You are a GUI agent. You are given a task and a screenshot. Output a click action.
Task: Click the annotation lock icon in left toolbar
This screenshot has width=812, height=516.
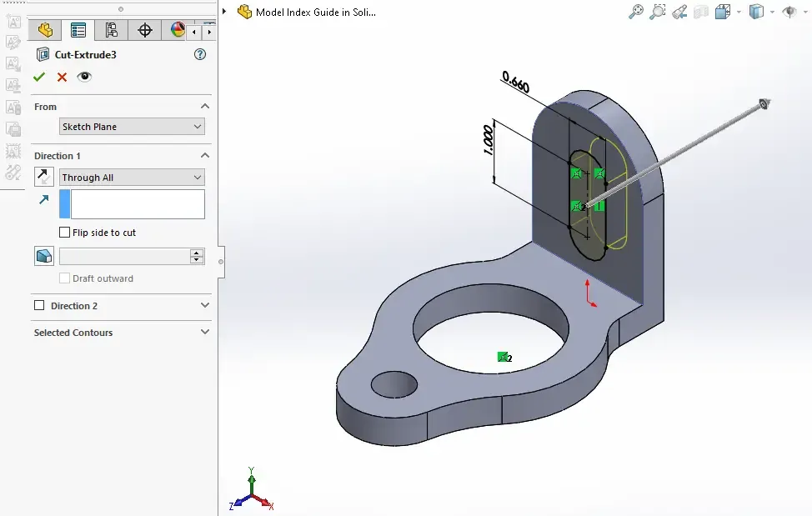pos(13,108)
